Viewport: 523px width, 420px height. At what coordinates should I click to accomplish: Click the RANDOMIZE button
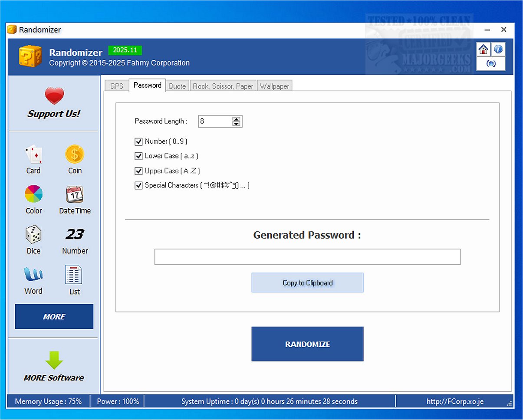(307, 344)
